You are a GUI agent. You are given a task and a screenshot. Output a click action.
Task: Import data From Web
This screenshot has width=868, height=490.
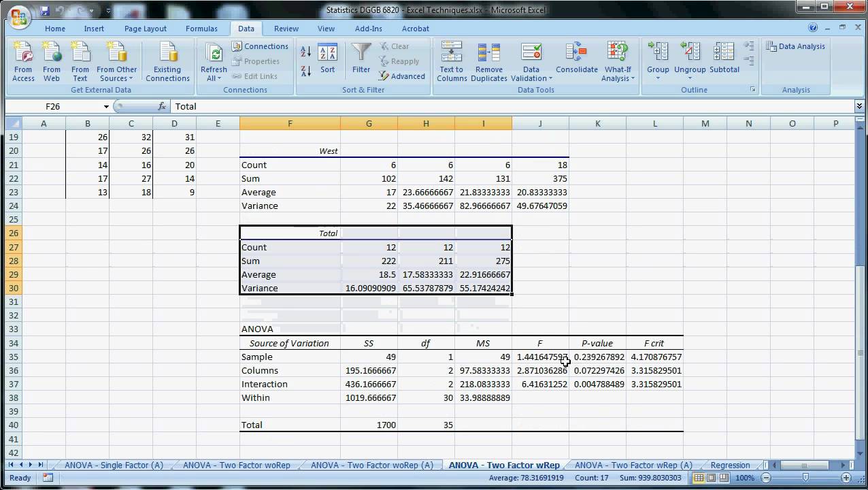pyautogui.click(x=52, y=63)
